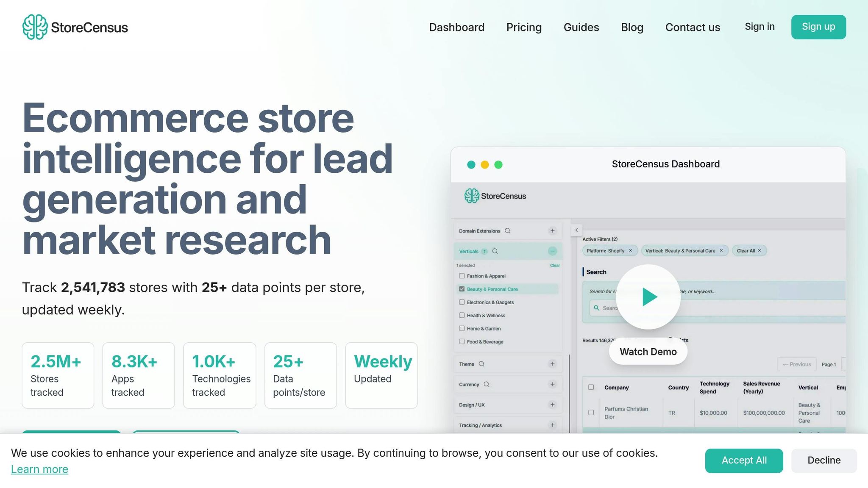Open the Learn more cookies link
The image size is (868, 488).
coord(39,469)
